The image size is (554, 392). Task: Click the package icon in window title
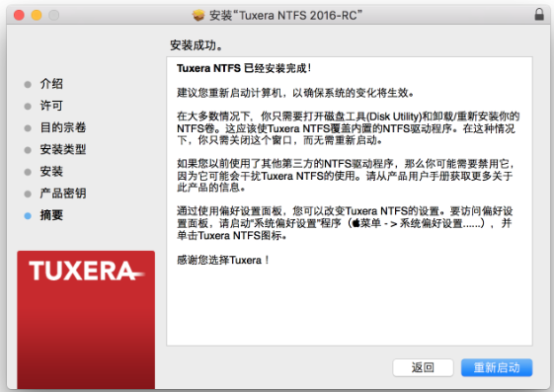tap(198, 15)
